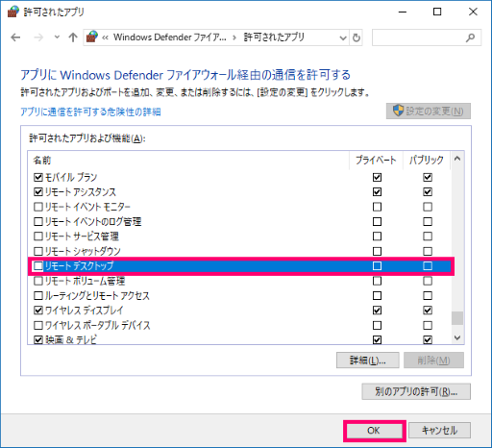Uncheck 映画 & テレビ app checkbox
The width and height of the screenshot is (492, 448).
pos(38,339)
